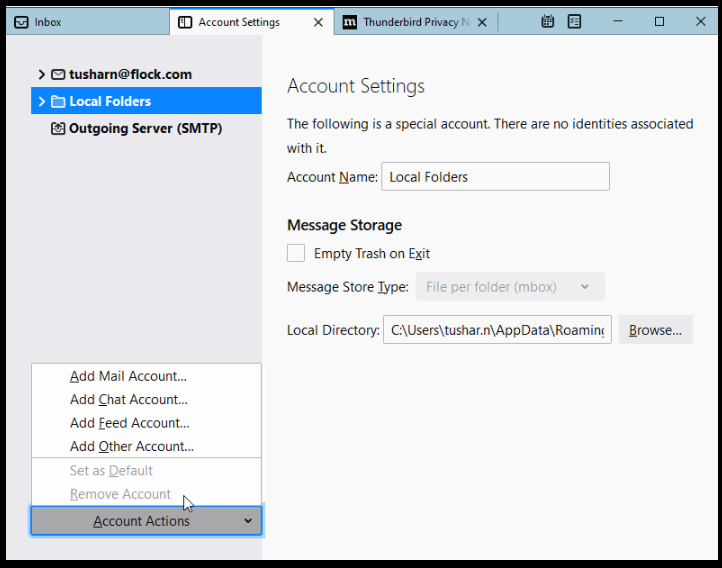
Task: Open the Calendar icon in the tab bar
Action: point(547,21)
